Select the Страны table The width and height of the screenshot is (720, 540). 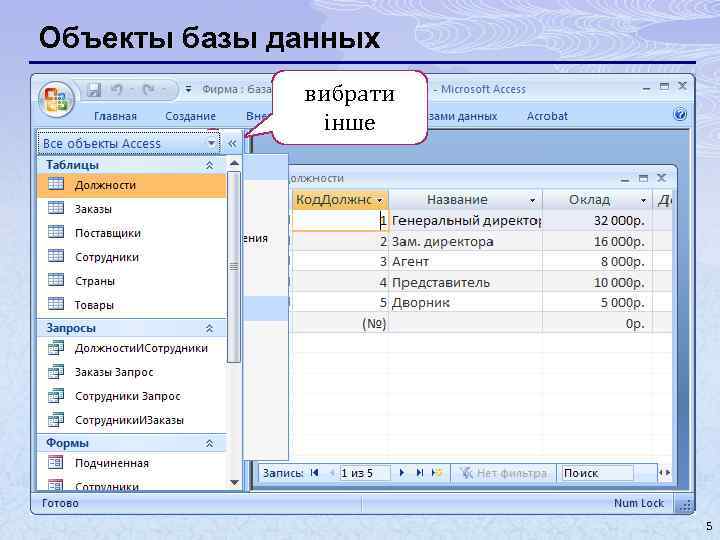pos(132,281)
